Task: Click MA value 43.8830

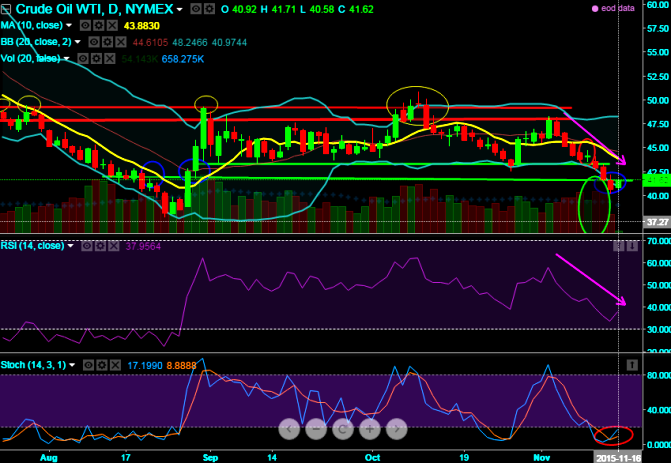Action: tap(142, 26)
